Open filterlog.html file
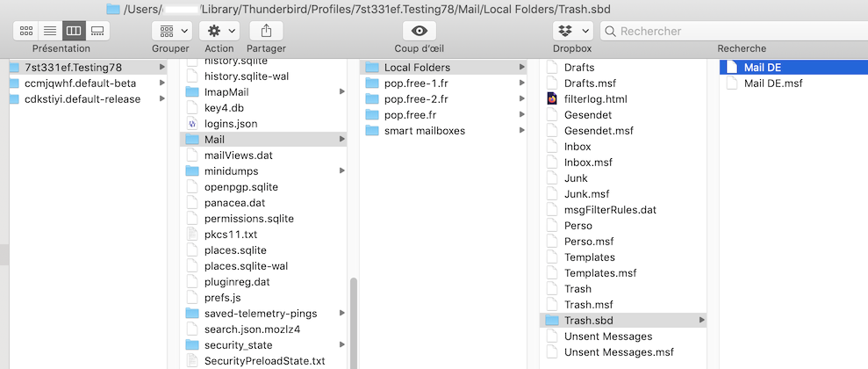Viewport: 868px width, 369px height. tap(595, 99)
